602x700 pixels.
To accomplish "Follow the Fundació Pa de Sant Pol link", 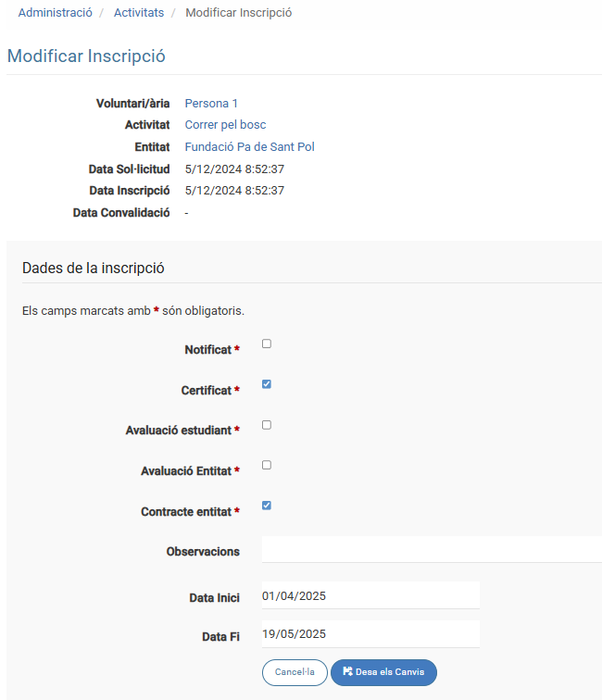I will click(250, 147).
